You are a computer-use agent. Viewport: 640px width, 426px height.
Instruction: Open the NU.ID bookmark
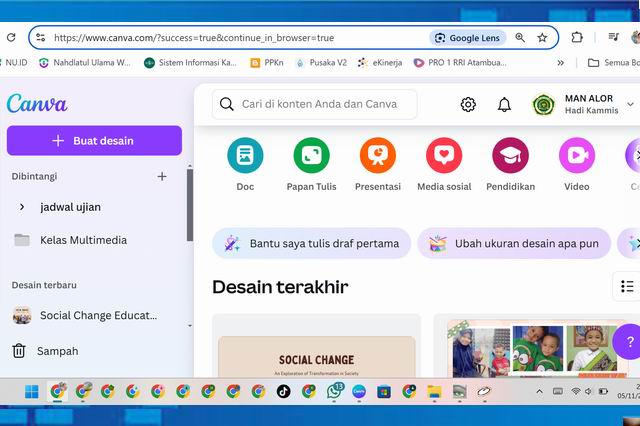13,63
